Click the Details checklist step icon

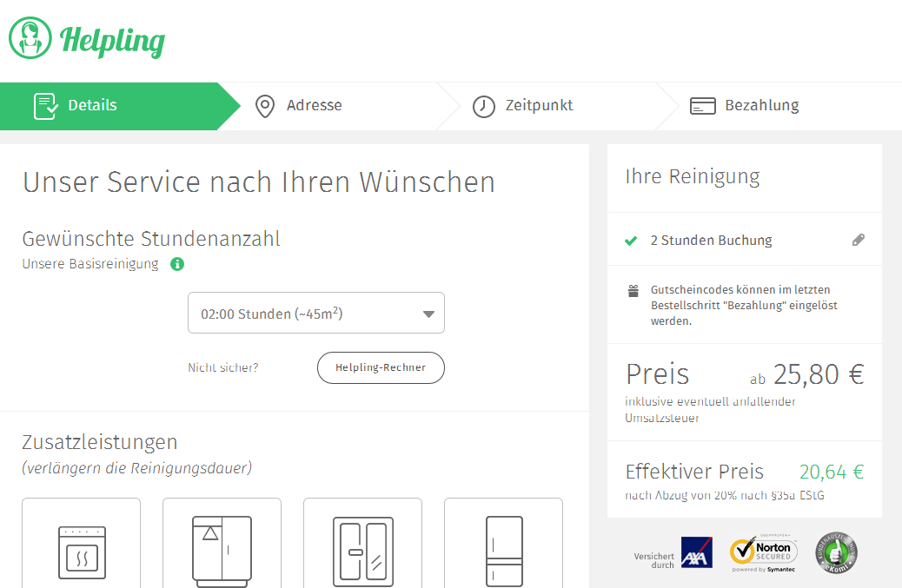[43, 105]
